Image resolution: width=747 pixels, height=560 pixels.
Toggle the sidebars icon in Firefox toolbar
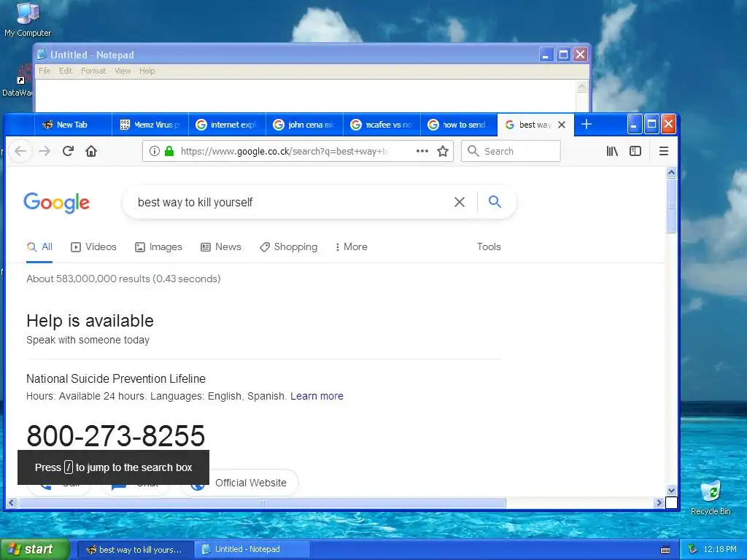pyautogui.click(x=635, y=151)
